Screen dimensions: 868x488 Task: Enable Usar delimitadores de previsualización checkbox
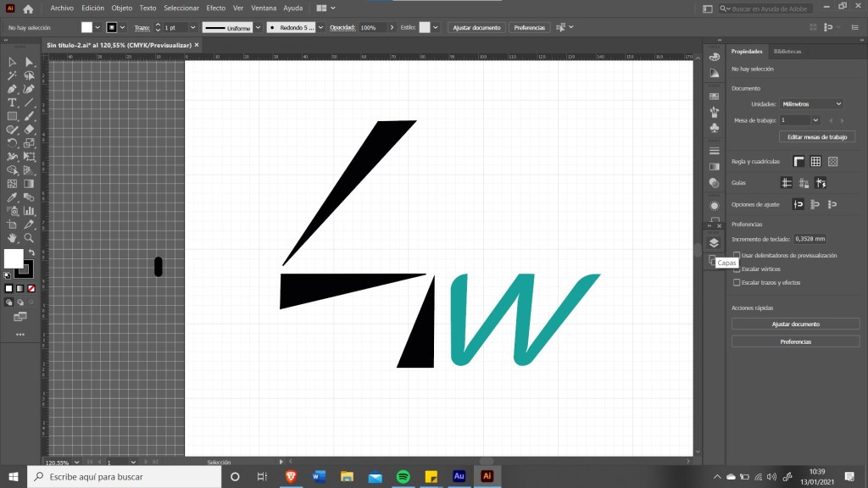(x=737, y=255)
